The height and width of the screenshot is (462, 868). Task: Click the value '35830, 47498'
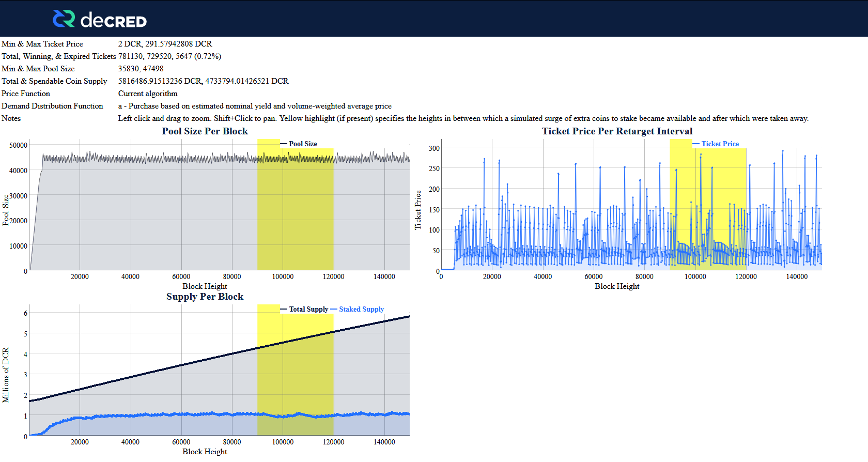[141, 69]
